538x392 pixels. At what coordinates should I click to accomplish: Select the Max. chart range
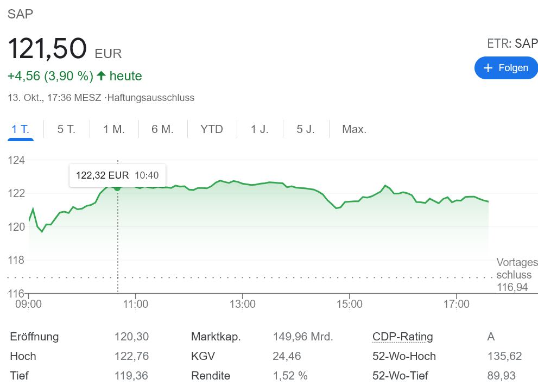353,129
